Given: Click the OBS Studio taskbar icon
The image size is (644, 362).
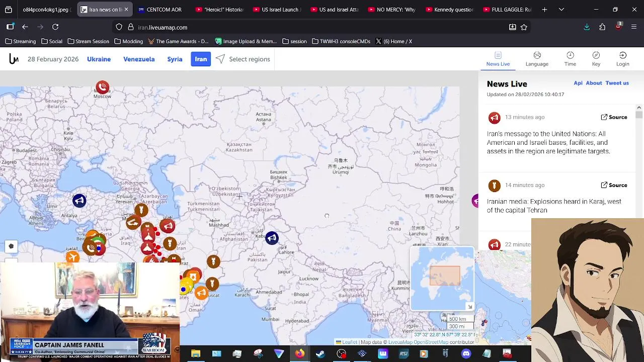Looking at the screenshot, I should [341, 353].
